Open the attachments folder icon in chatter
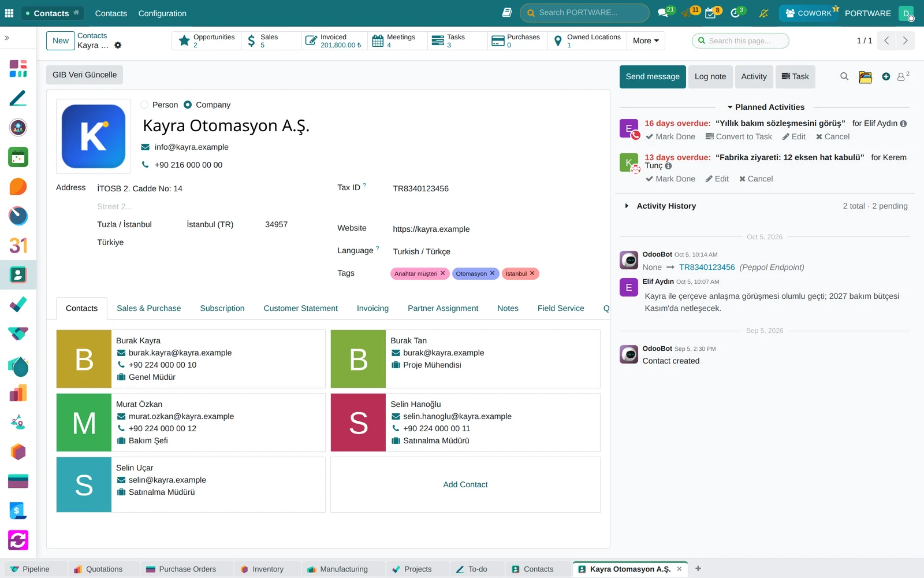The width and height of the screenshot is (924, 578). [x=865, y=77]
